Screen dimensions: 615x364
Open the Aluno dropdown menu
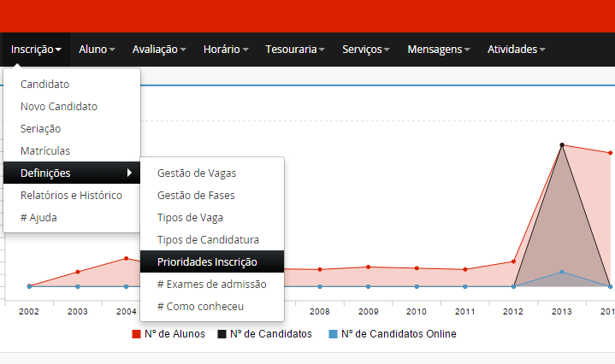(x=96, y=50)
